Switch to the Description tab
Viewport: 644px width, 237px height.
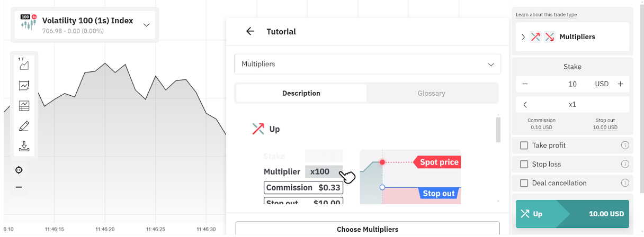tap(301, 93)
